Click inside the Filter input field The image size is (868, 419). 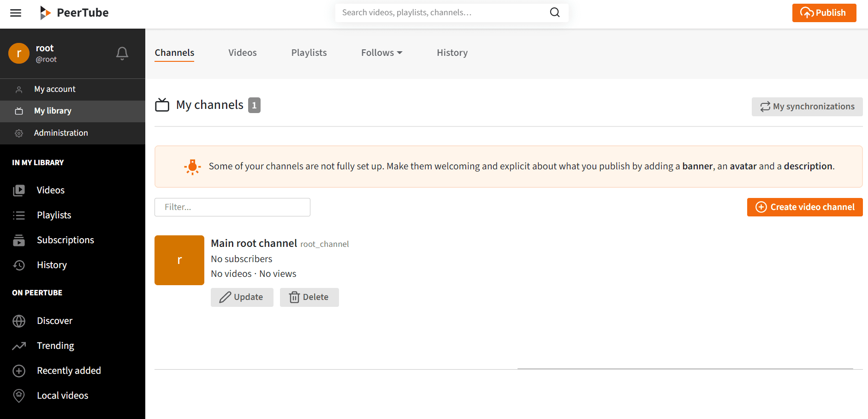(x=232, y=207)
